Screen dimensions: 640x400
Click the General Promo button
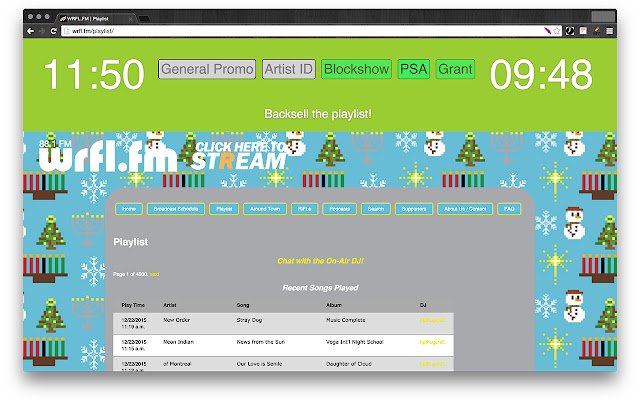(x=207, y=69)
